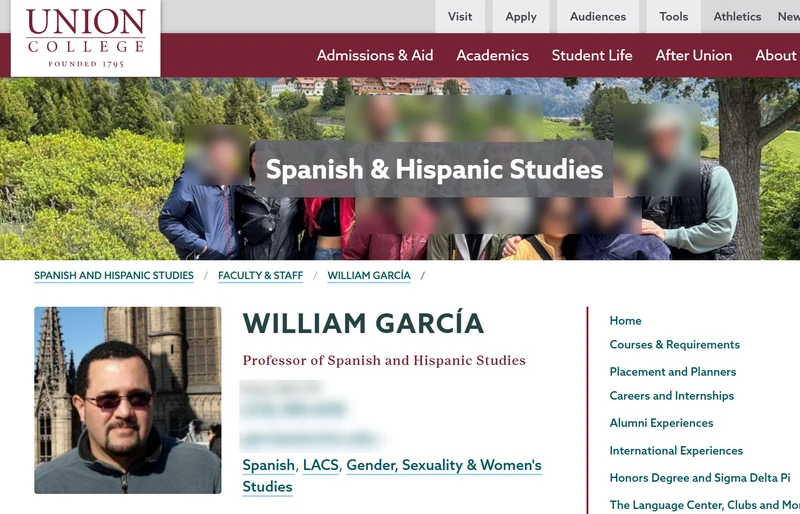Open the Spanish department link
800x514 pixels.
coord(268,465)
